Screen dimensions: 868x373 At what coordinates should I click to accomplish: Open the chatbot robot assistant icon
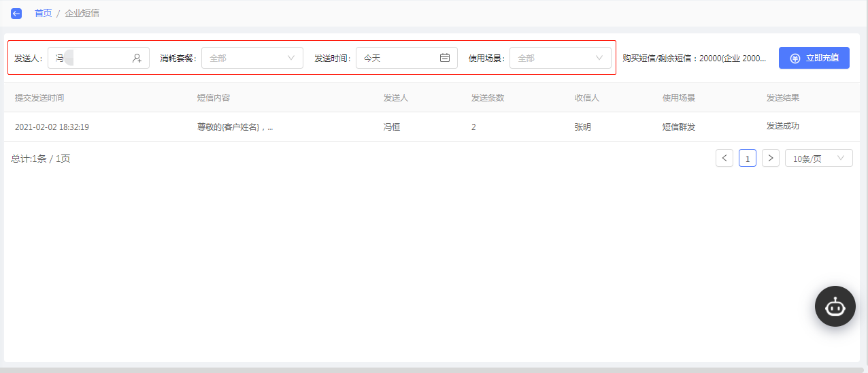835,306
